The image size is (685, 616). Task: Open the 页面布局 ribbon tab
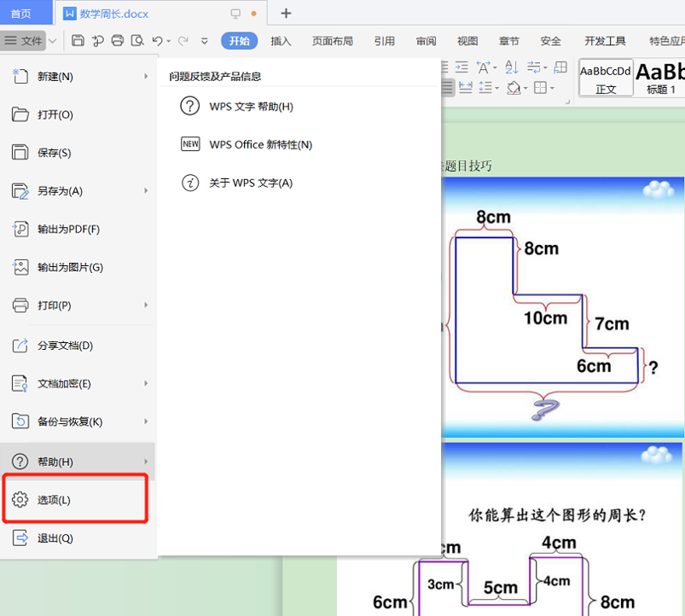pos(333,41)
